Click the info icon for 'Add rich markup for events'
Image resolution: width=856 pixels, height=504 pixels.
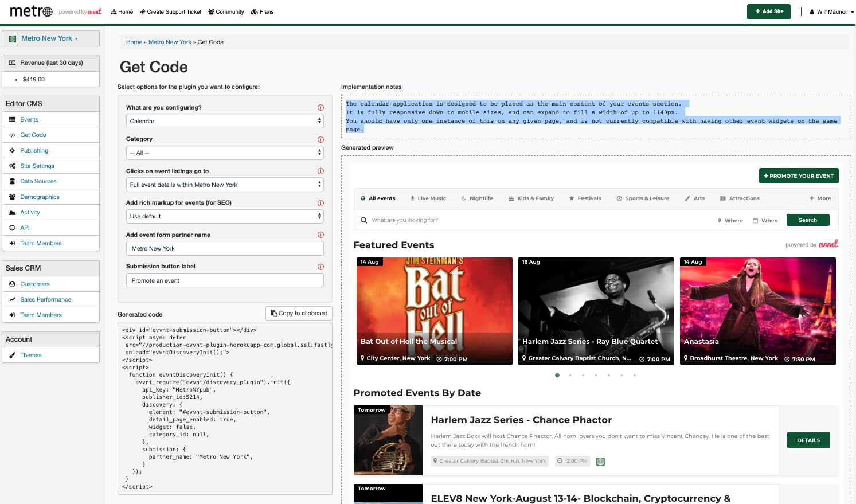(320, 203)
